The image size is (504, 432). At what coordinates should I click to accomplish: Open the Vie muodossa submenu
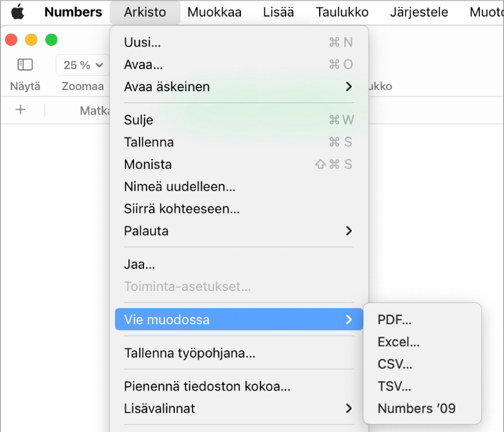tap(239, 319)
